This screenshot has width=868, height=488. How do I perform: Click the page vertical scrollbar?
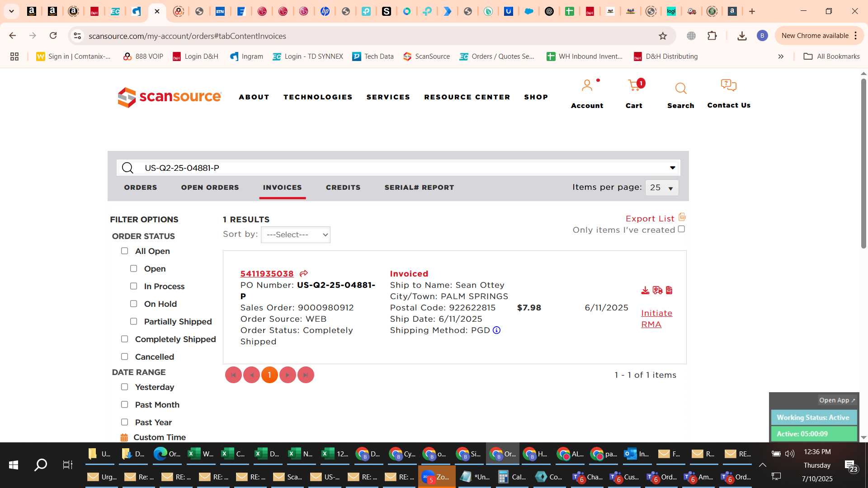(863, 163)
